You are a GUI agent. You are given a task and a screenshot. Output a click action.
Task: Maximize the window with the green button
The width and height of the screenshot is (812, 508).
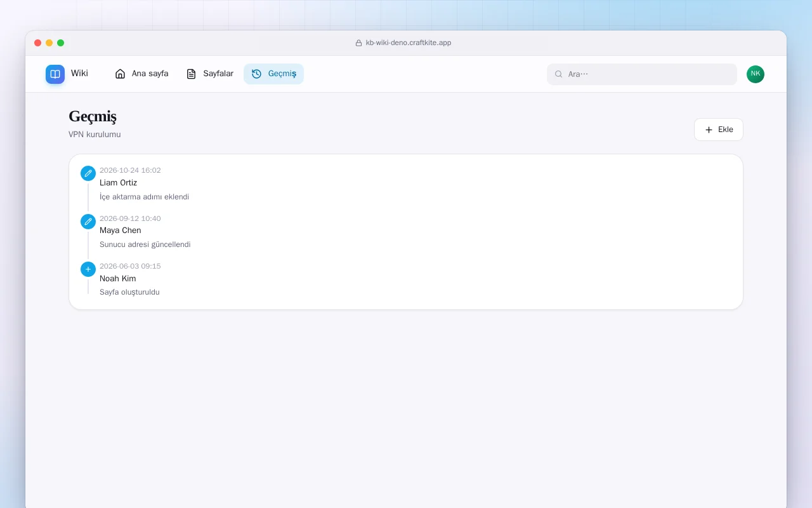(x=61, y=43)
